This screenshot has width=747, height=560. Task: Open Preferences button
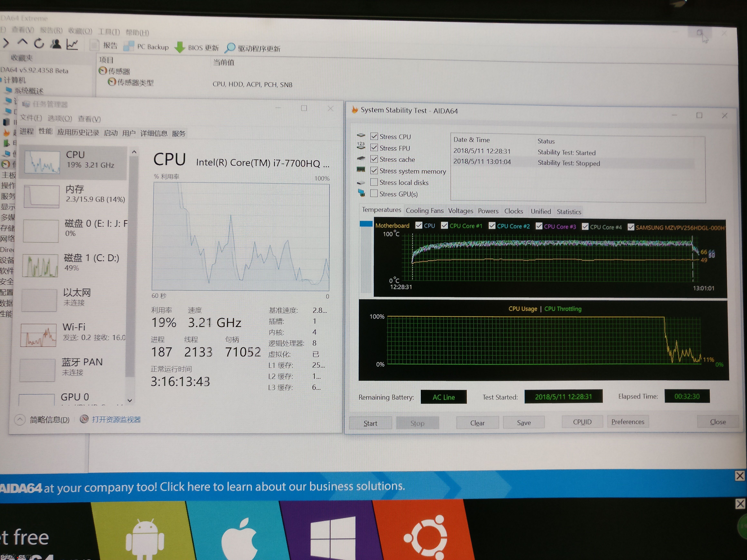[628, 422]
